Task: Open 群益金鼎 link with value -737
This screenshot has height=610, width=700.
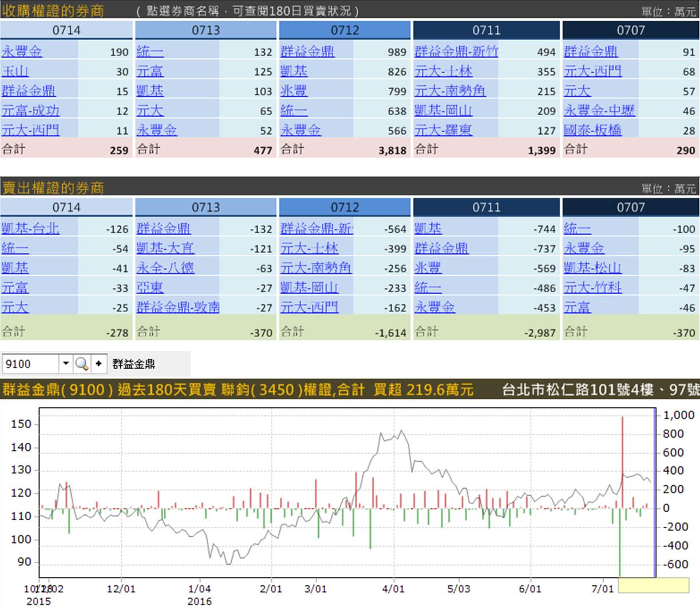Action: click(441, 248)
